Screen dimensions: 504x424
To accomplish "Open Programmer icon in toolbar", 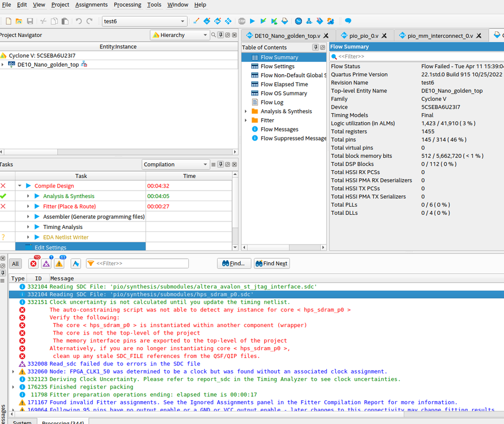I will pyautogui.click(x=320, y=21).
